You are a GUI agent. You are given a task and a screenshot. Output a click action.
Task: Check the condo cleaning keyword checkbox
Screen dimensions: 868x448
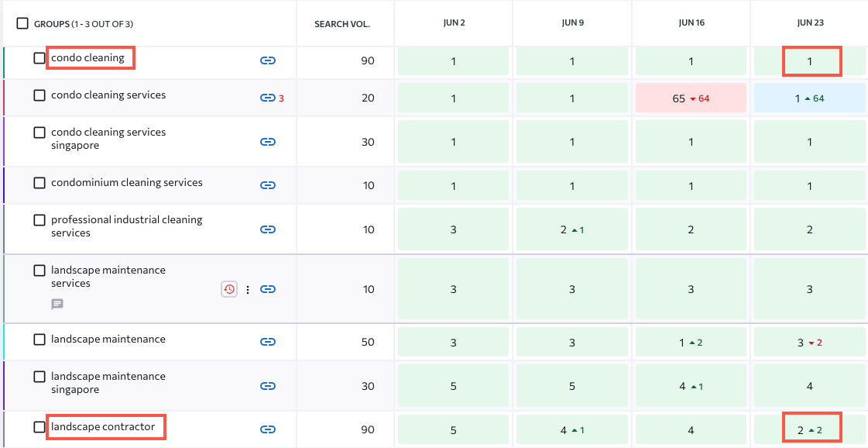[39, 58]
